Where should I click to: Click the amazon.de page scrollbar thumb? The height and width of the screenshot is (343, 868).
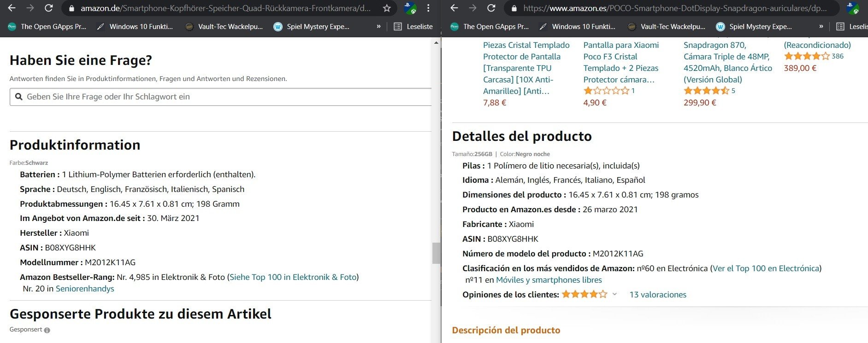click(436, 253)
